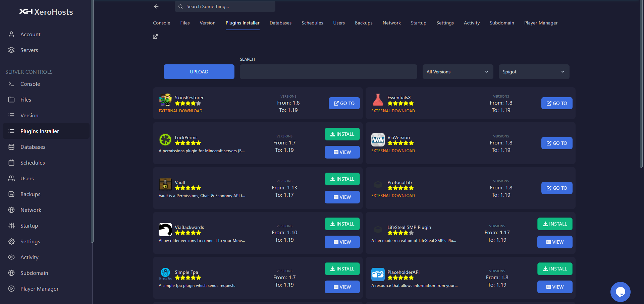Image resolution: width=644 pixels, height=304 pixels.
Task: Click the Backups save icon in sidebar
Action: 11,194
